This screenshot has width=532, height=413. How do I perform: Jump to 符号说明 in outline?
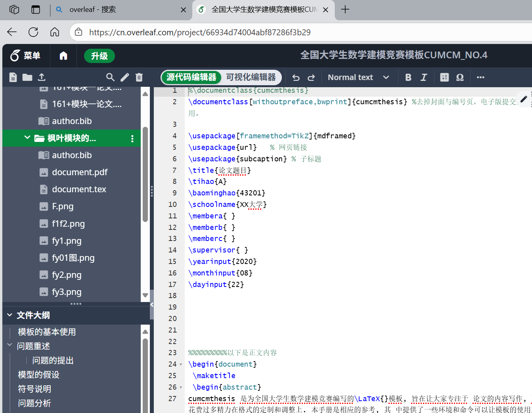pos(34,389)
